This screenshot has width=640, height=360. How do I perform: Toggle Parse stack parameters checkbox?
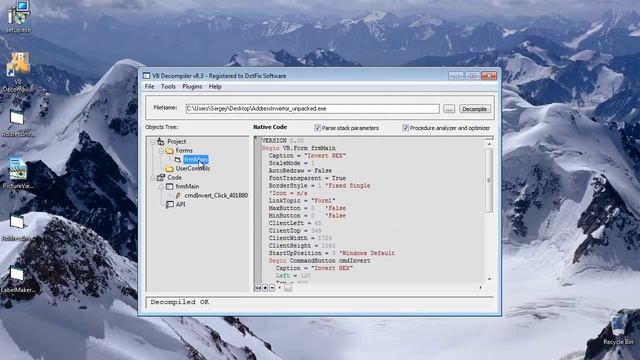(318, 128)
